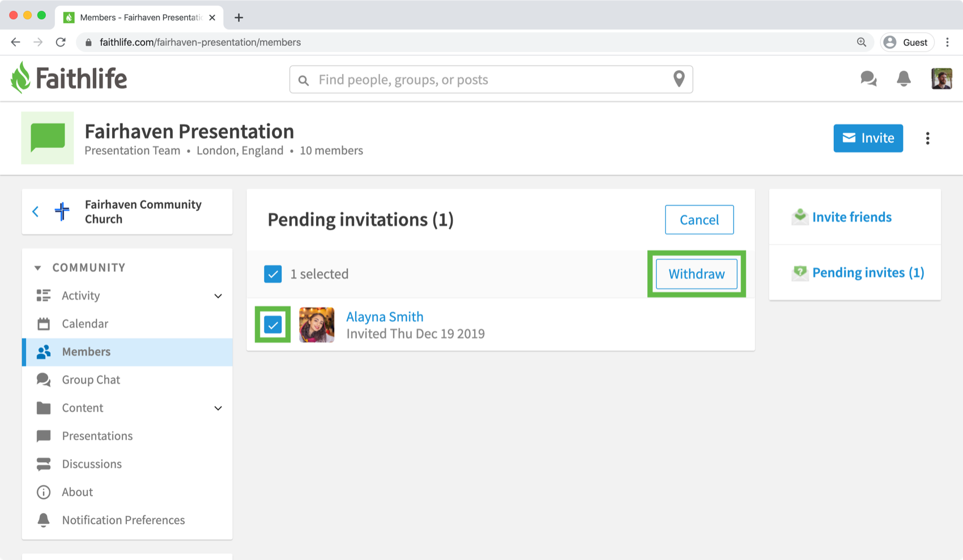
Task: Click the Activity list icon
Action: 44,296
